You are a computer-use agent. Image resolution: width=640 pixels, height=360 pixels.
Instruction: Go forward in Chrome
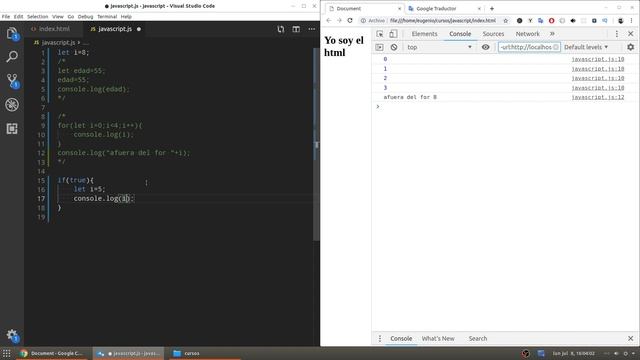339,20
